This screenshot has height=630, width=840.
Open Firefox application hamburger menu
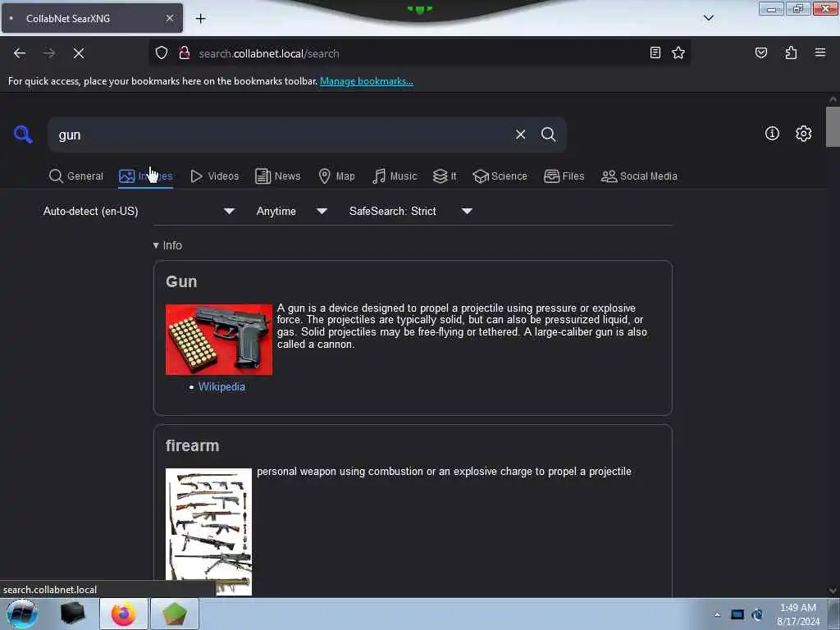[819, 52]
